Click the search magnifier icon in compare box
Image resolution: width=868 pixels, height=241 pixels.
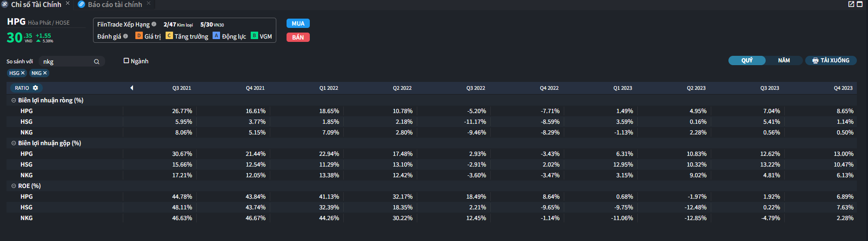pyautogui.click(x=97, y=61)
